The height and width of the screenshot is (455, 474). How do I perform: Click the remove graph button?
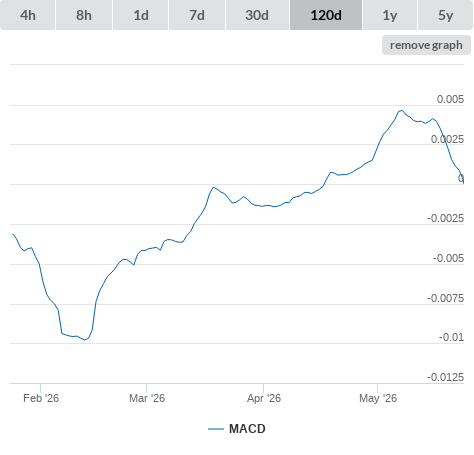point(426,45)
